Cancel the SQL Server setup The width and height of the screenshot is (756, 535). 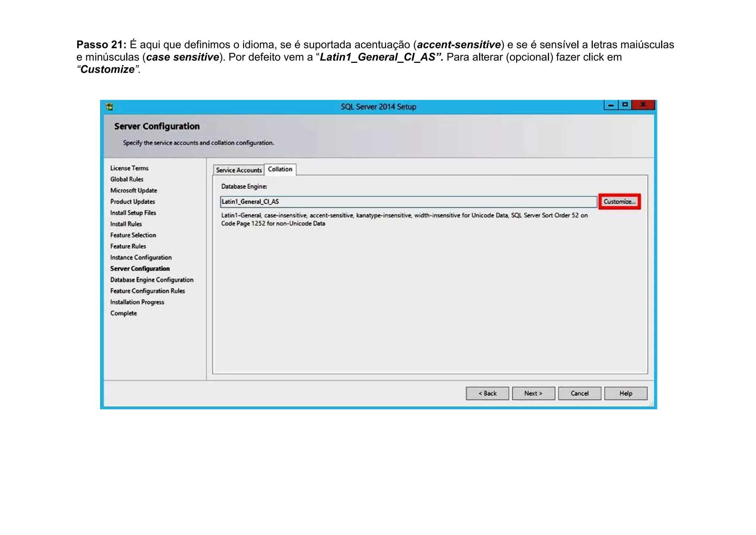click(579, 393)
